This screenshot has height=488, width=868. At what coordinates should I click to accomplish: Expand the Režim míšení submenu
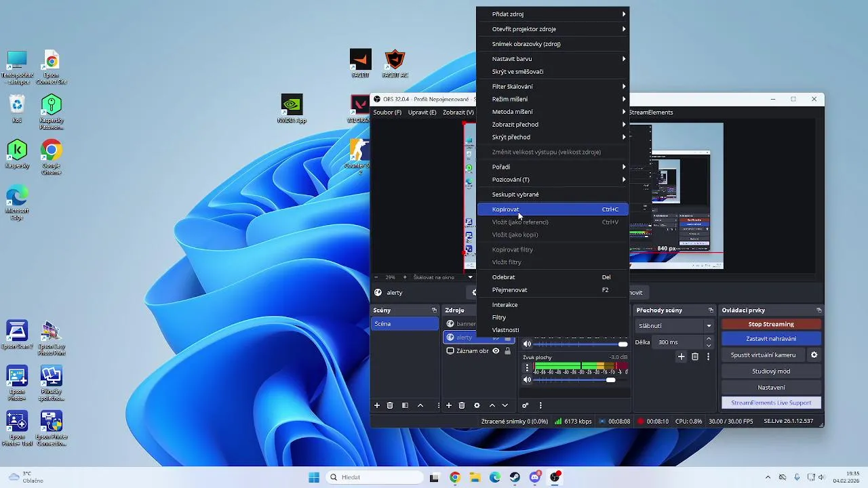(x=553, y=99)
